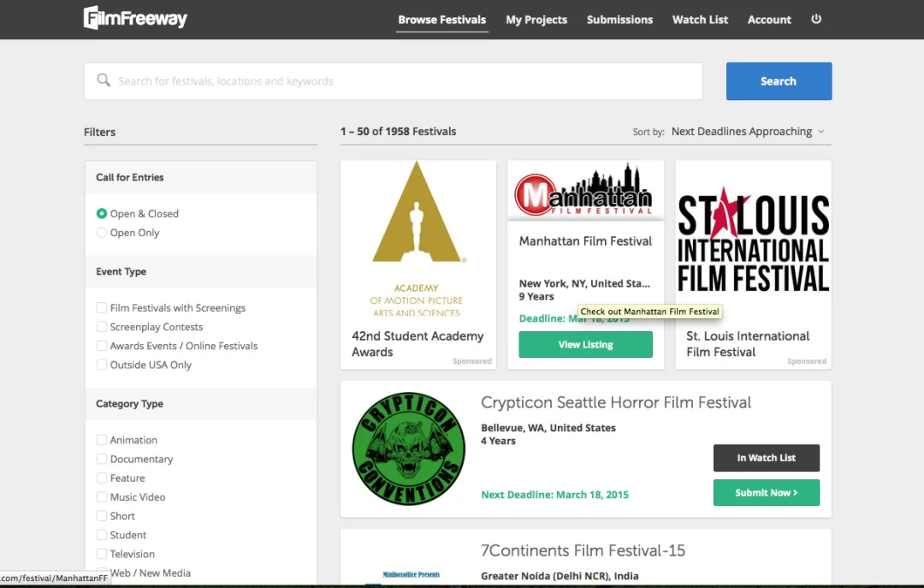Click In Watch List button for Crypticon
The width and height of the screenshot is (924, 588).
tap(766, 458)
